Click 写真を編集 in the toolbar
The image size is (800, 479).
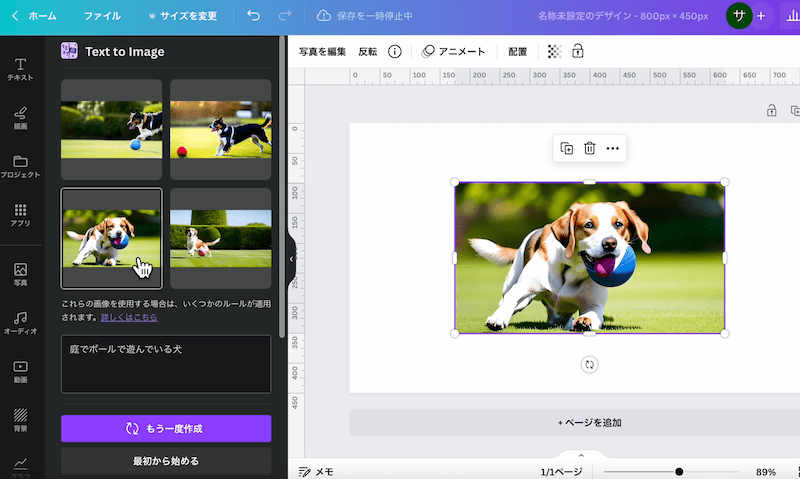[322, 52]
